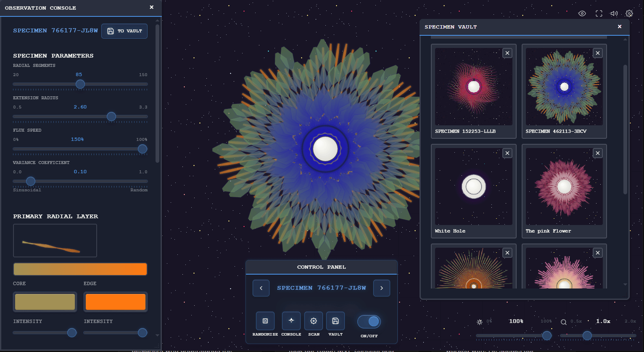Open settings with the gear icon
This screenshot has height=352, width=644.
tap(629, 13)
